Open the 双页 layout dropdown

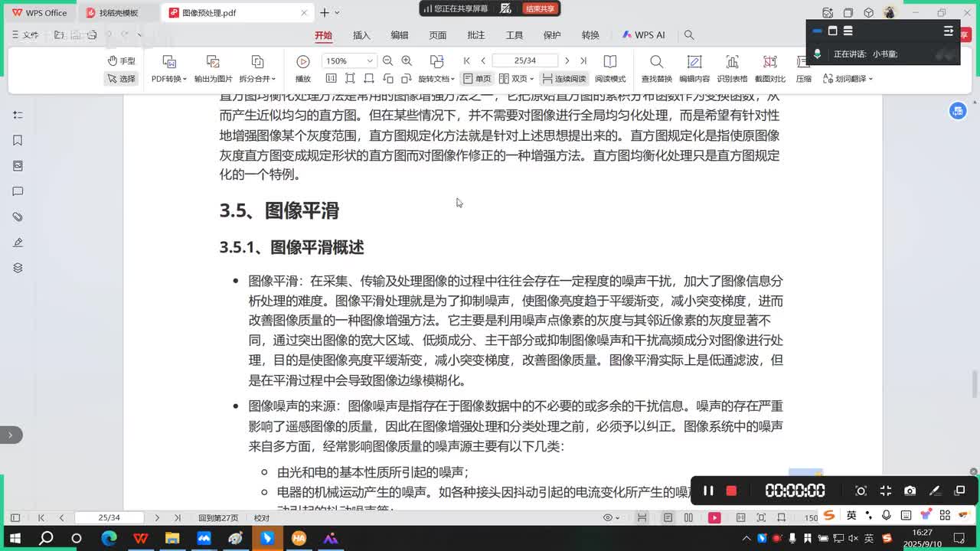tap(517, 79)
